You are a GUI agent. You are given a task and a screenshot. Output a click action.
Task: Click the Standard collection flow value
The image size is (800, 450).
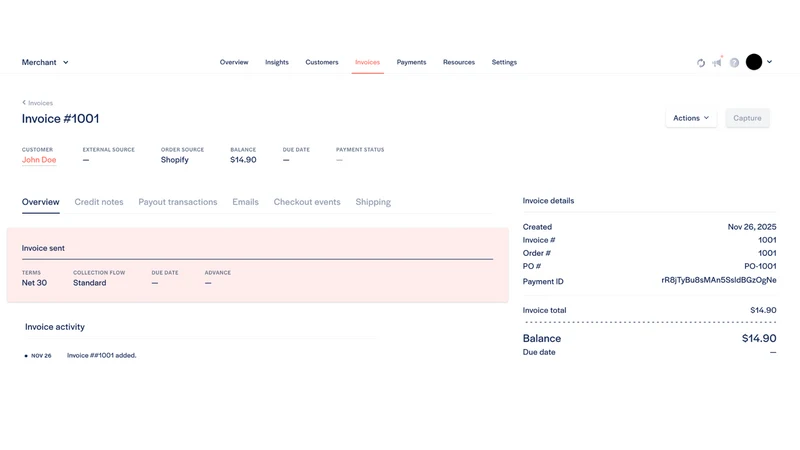tap(89, 283)
